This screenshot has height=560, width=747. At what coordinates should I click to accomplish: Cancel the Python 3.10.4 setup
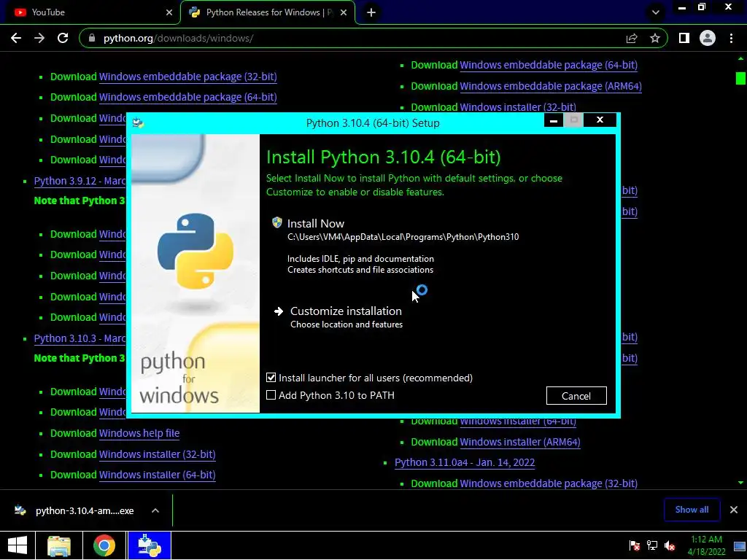(x=576, y=396)
